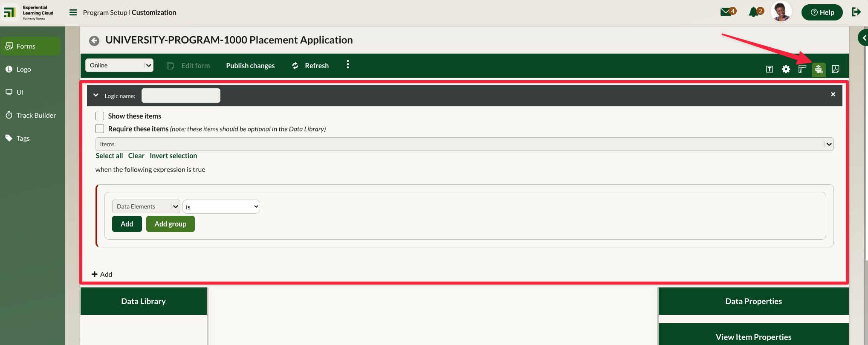The image size is (868, 345).
Task: Check the 'Require these items' checkbox
Action: (100, 129)
